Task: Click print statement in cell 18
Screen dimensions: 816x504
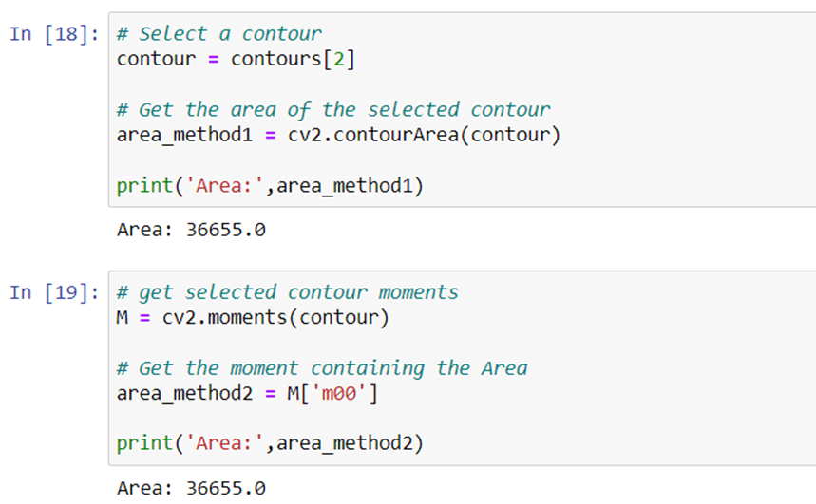Action: point(270,186)
